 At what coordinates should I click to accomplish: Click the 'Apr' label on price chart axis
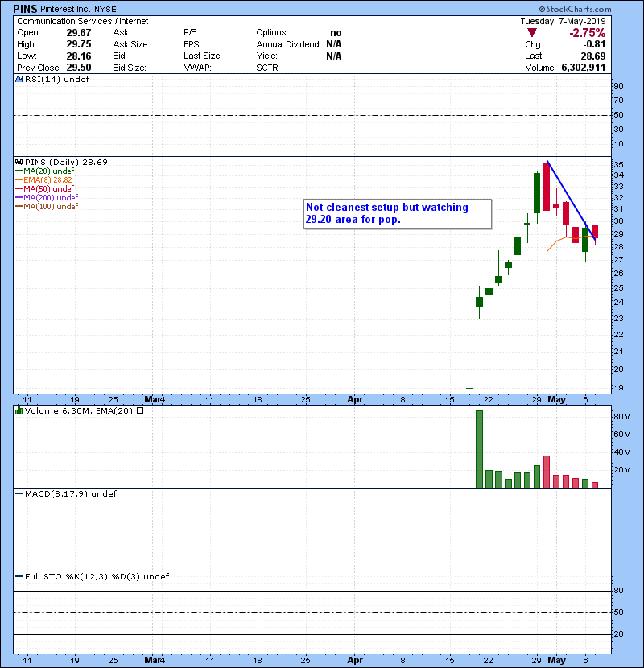click(x=355, y=400)
